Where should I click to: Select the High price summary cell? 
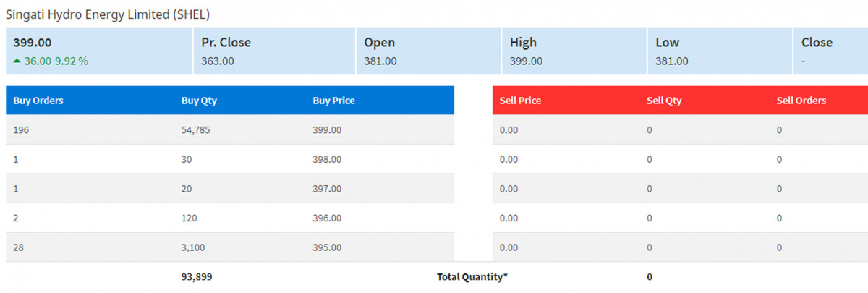(574, 51)
